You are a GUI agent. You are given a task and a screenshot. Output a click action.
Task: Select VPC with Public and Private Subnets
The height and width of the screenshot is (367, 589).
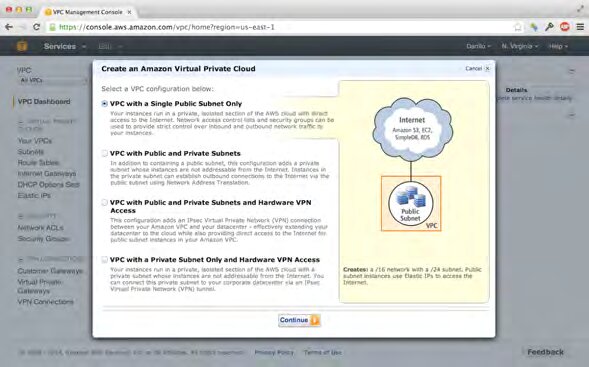tap(104, 153)
